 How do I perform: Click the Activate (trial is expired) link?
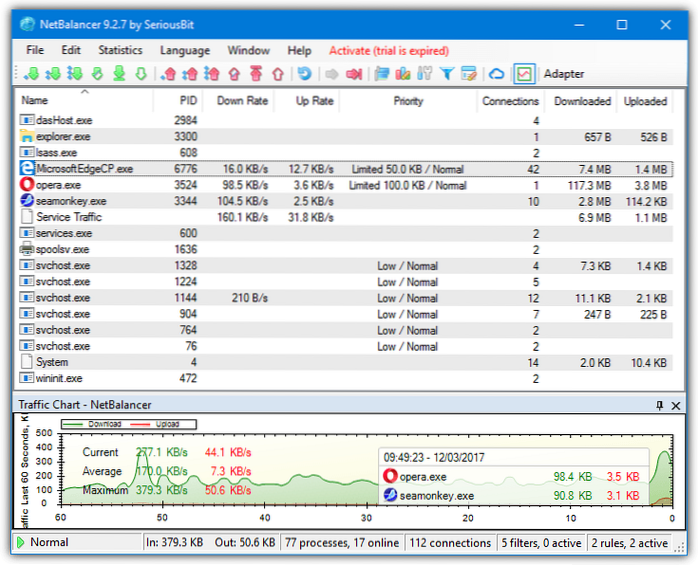point(388,50)
